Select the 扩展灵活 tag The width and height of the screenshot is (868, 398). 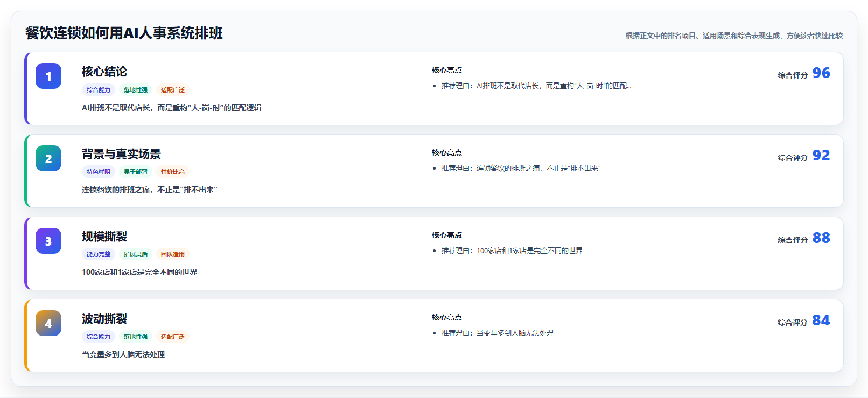[136, 254]
